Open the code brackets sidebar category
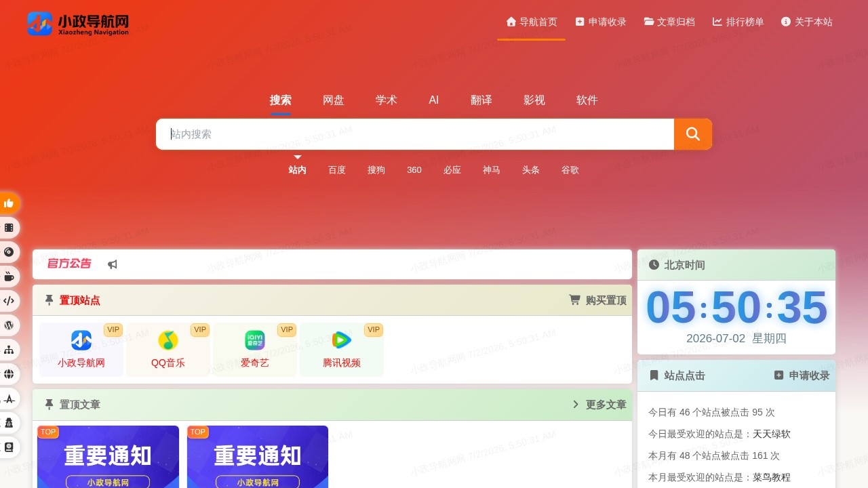 point(9,301)
